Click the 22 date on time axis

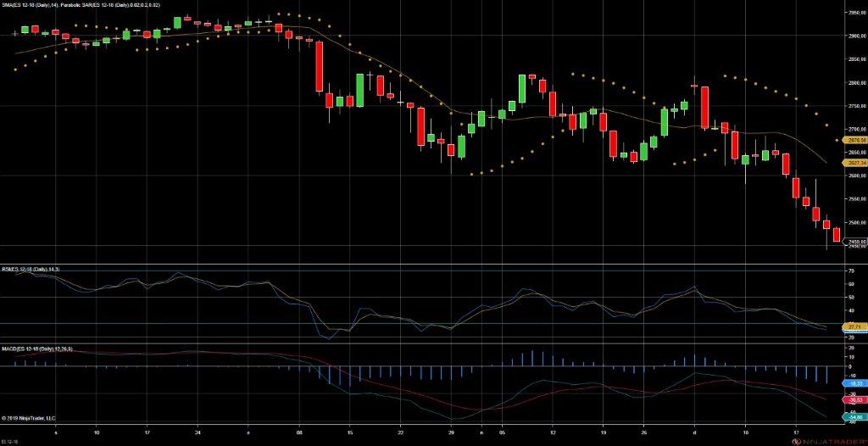click(400, 431)
